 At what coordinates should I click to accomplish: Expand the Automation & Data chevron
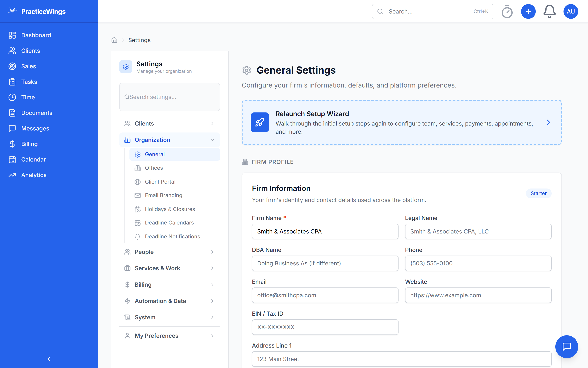point(212,301)
